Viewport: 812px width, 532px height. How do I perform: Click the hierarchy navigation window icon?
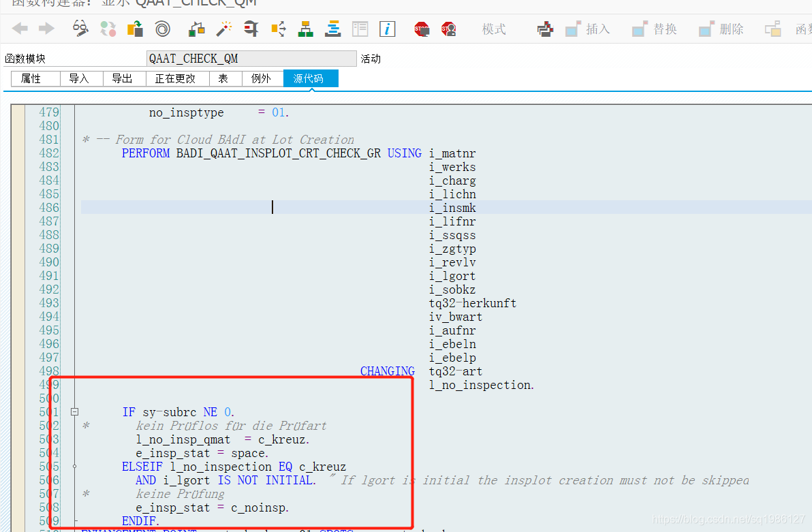(x=306, y=29)
